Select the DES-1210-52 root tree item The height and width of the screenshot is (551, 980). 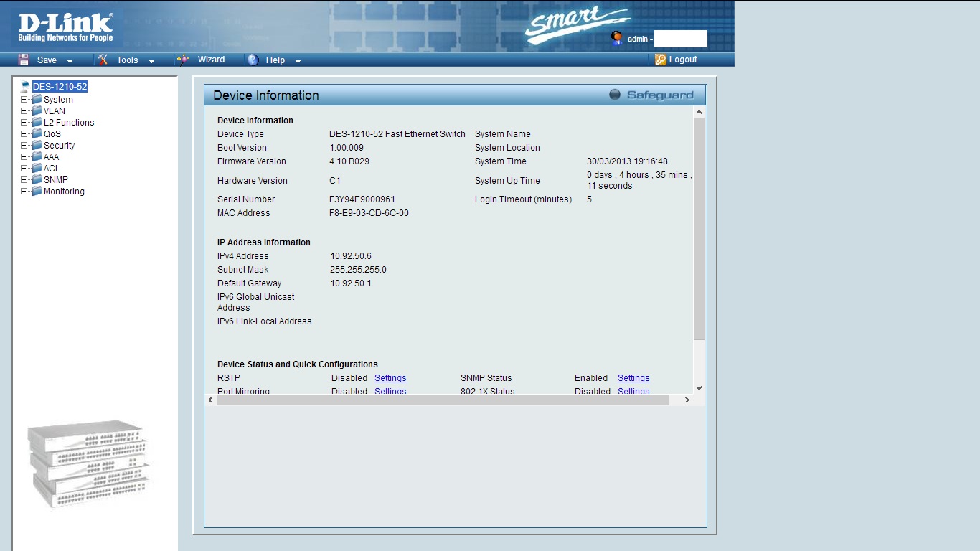point(60,87)
